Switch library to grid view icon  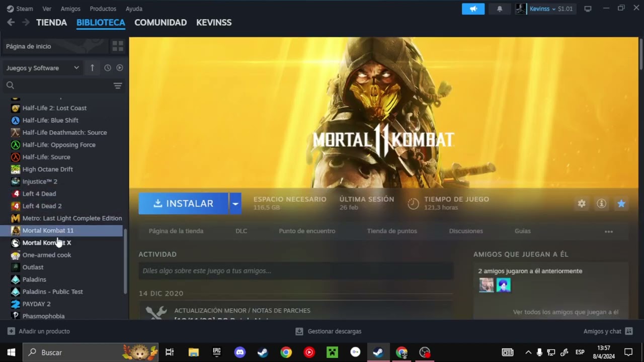click(x=118, y=46)
